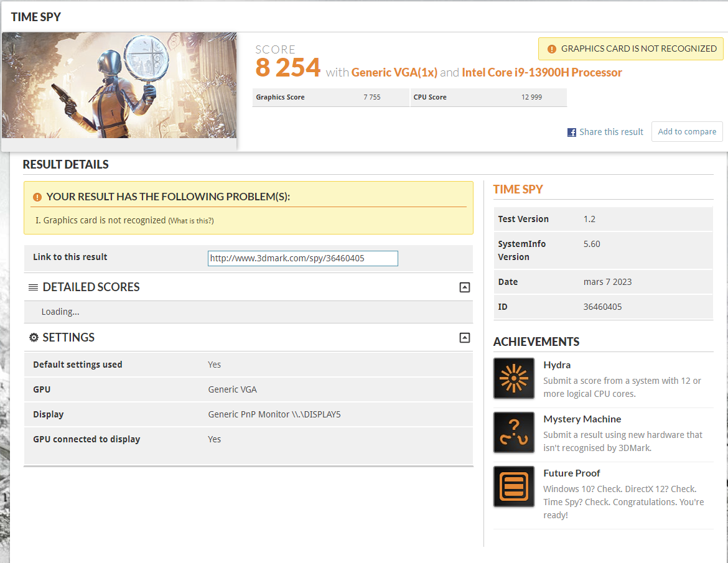Click the Default settings used row label

click(x=78, y=365)
